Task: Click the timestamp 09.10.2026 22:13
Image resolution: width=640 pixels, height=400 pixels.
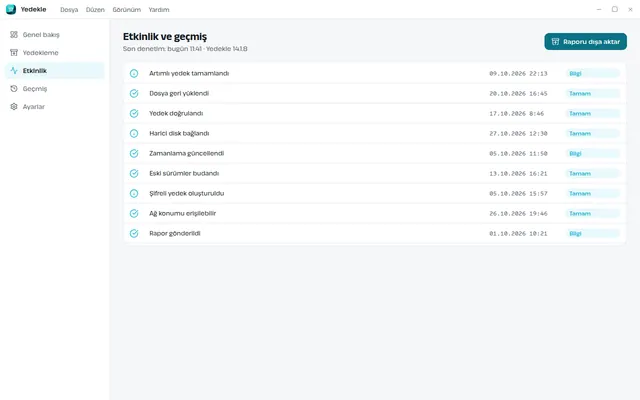Action: coord(518,73)
